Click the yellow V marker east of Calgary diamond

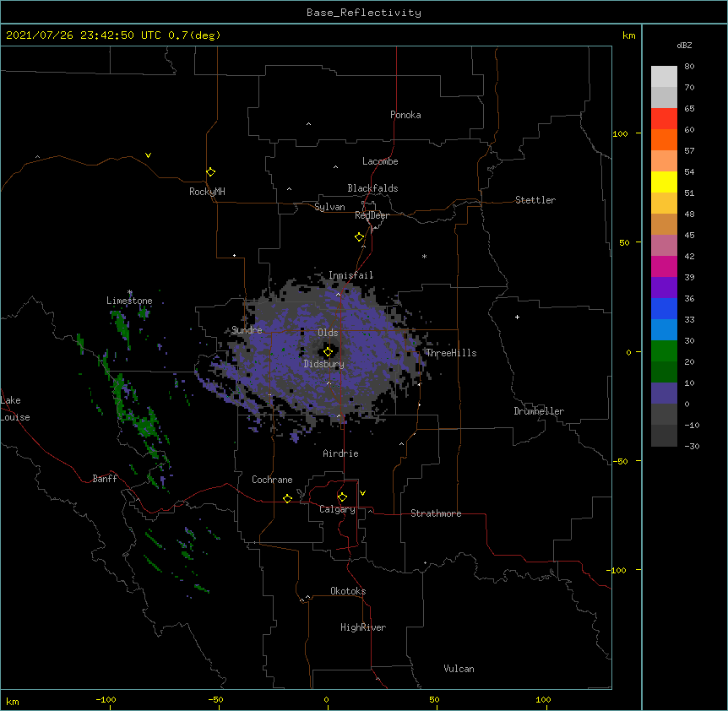point(362,493)
